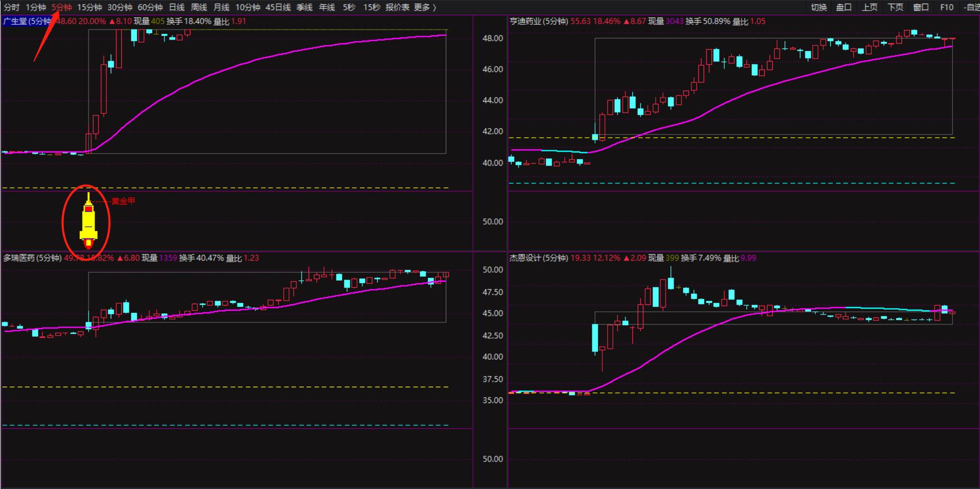Select the 15分钟 timeframe tab
The image size is (980, 489).
(90, 7)
